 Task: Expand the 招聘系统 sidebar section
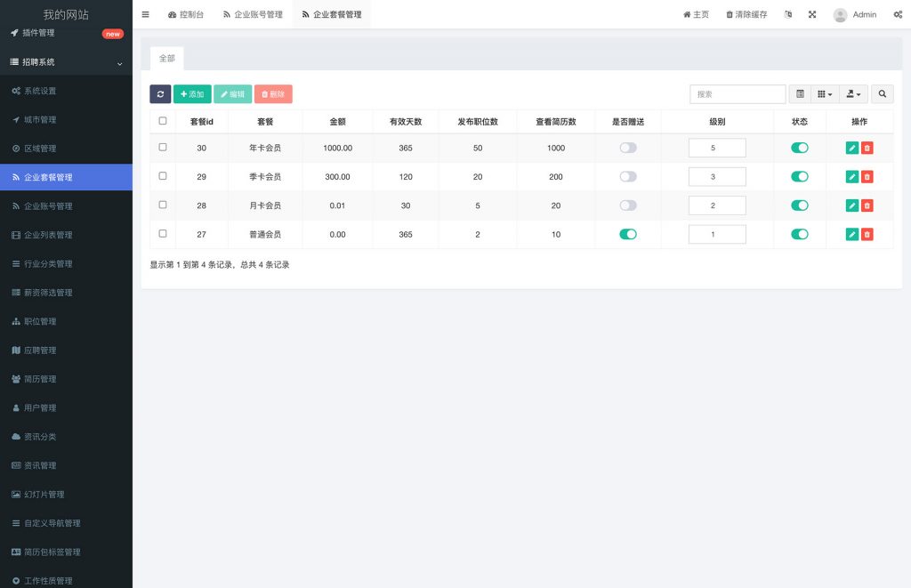coord(65,62)
